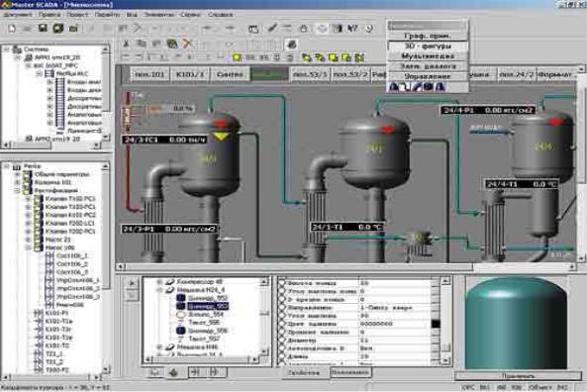The height and width of the screenshot is (392, 587).
Task: Open the Справка menu
Action: pyautogui.click(x=221, y=15)
